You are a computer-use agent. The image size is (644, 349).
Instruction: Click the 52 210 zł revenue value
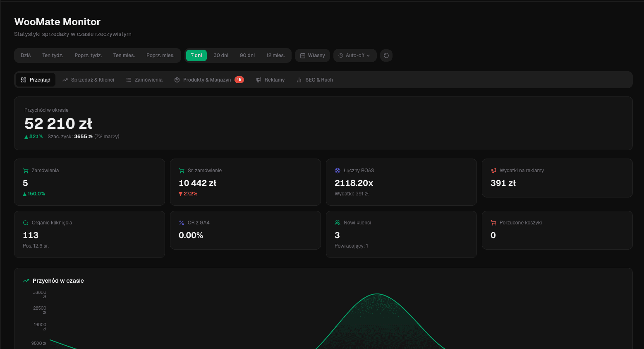click(x=58, y=123)
